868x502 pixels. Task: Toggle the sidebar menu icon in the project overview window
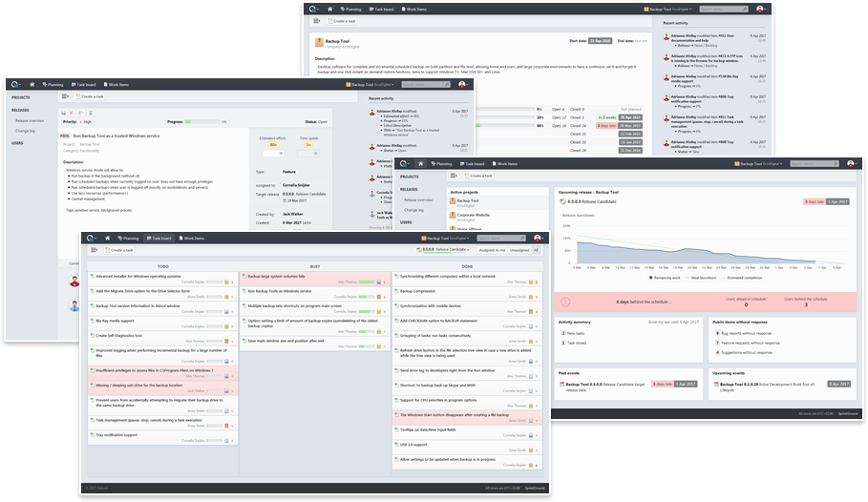(317, 21)
